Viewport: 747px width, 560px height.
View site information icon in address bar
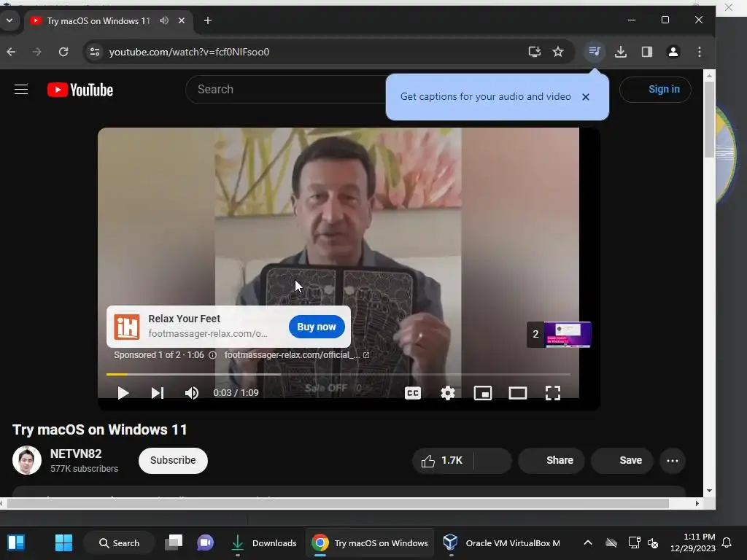[95, 52]
